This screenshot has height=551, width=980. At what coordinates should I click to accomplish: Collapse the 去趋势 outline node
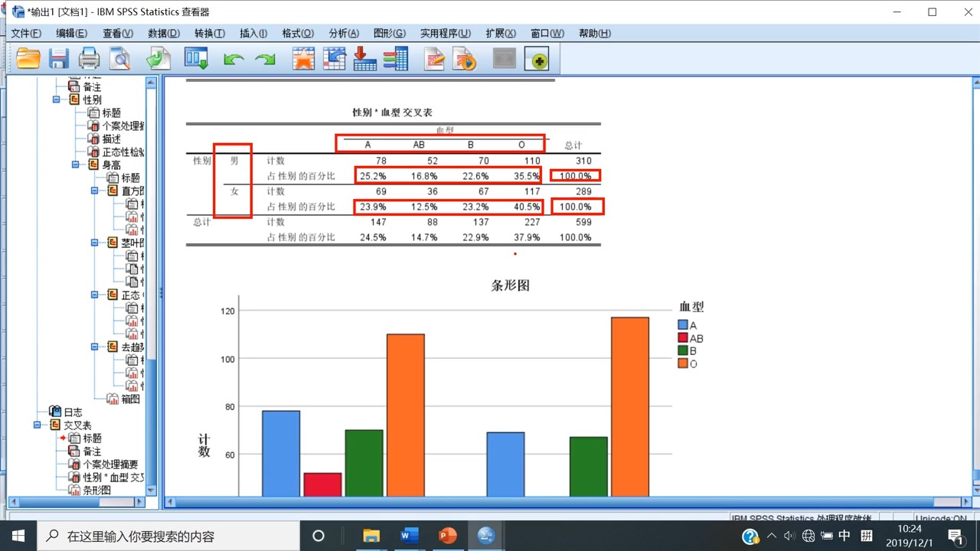point(95,347)
